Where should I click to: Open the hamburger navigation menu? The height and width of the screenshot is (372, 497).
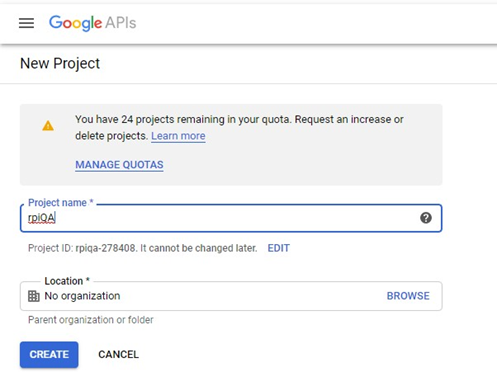(26, 23)
